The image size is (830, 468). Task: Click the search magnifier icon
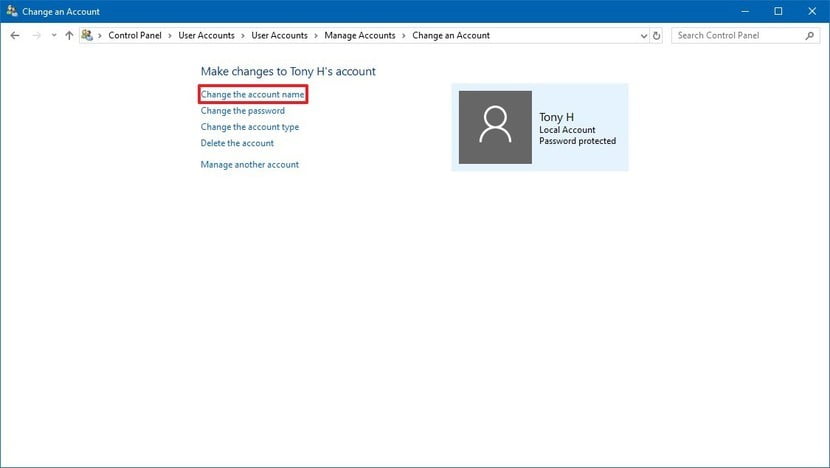[x=809, y=35]
